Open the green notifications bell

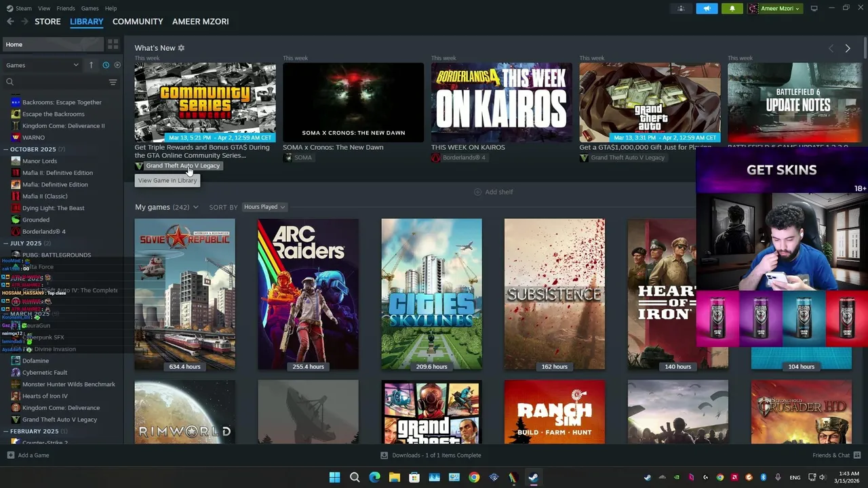pos(732,8)
